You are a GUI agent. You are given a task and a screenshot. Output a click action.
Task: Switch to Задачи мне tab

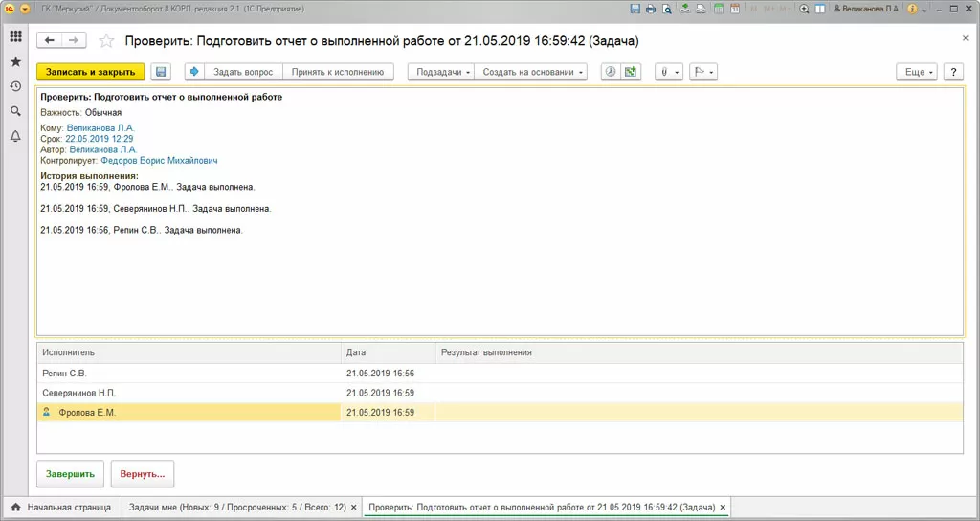[237, 507]
